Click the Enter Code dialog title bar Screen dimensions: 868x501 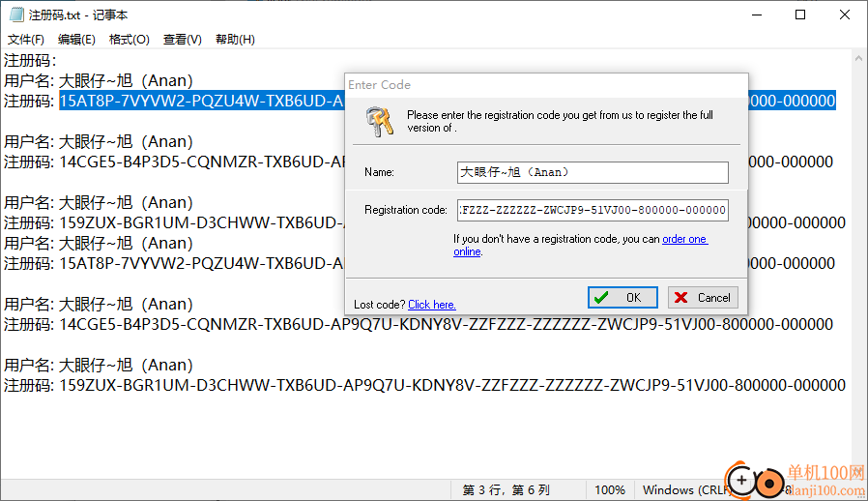click(546, 85)
